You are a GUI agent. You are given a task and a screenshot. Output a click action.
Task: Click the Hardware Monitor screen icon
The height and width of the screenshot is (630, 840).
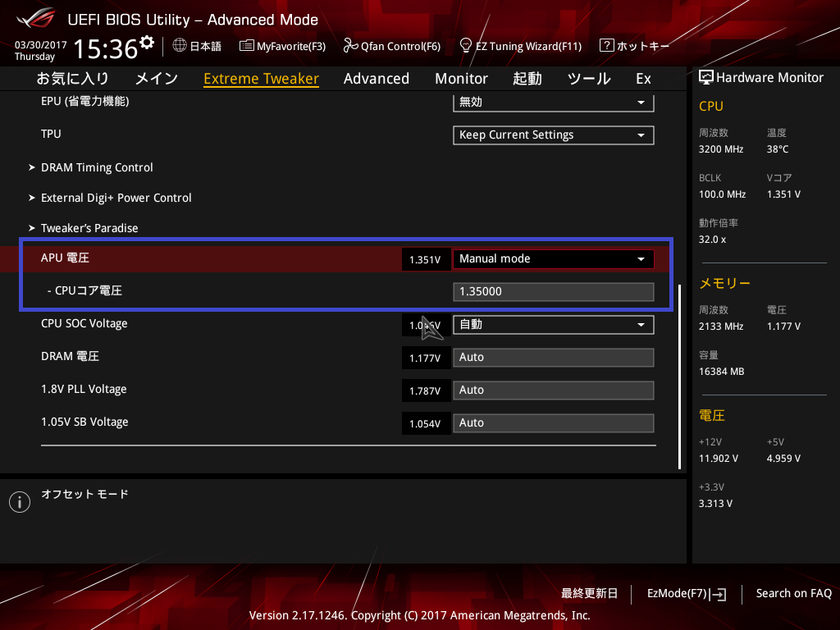pos(706,78)
